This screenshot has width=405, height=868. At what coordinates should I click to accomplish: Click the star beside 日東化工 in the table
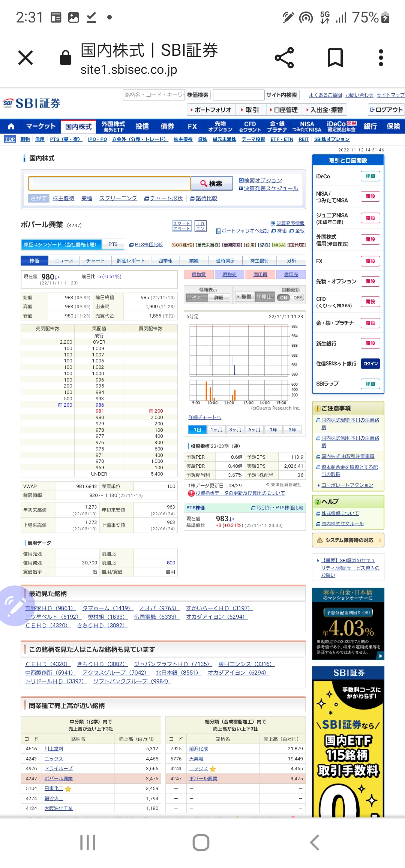pos(68,789)
